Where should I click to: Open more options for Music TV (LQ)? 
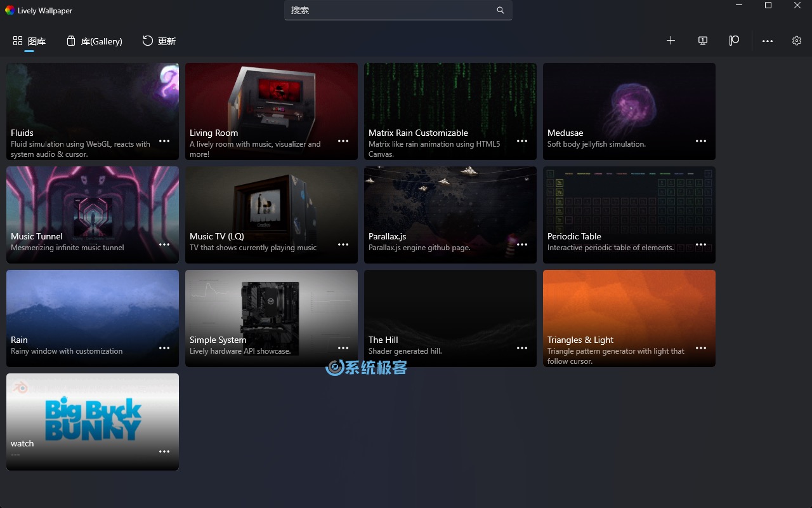343,244
